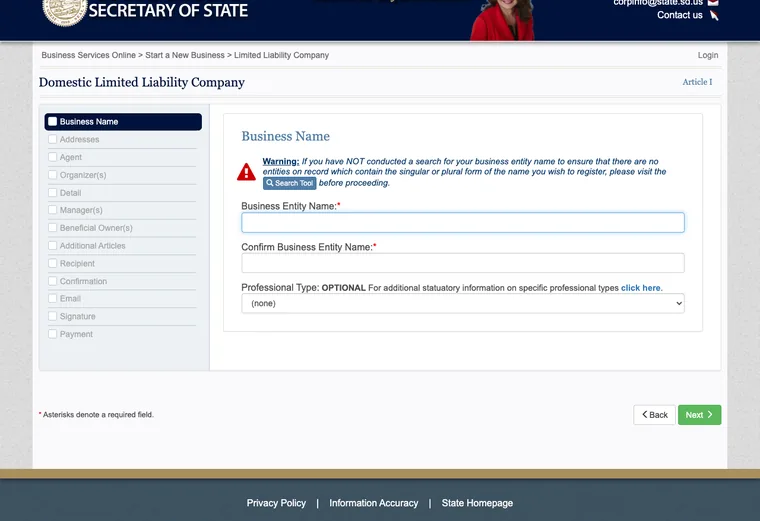This screenshot has height=521, width=760.
Task: Click the Asterisks denote a required field note
Action: pos(96,415)
